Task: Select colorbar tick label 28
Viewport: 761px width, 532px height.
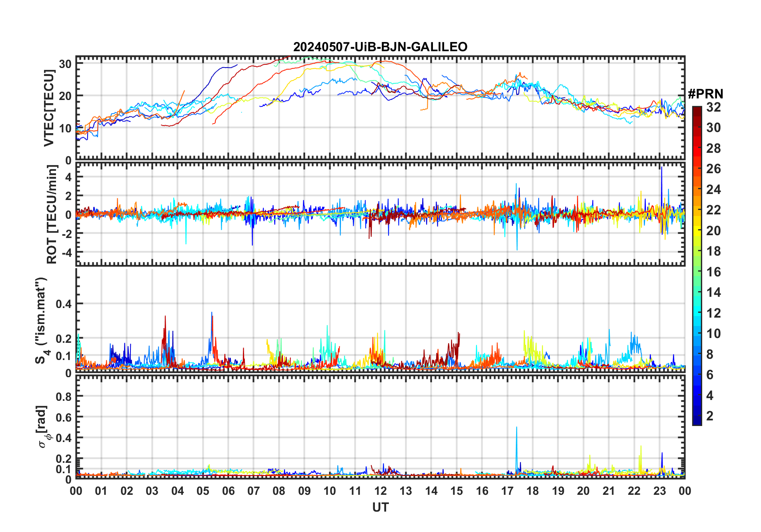Action: pos(713,148)
